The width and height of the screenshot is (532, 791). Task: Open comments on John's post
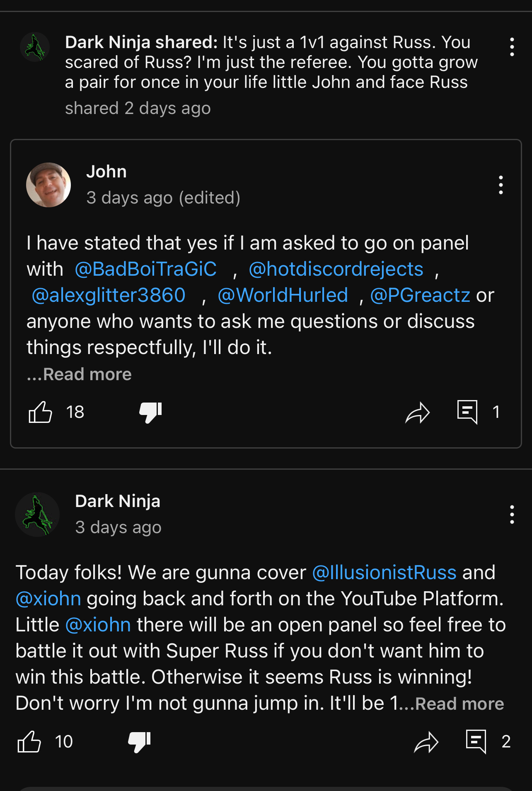pos(467,412)
